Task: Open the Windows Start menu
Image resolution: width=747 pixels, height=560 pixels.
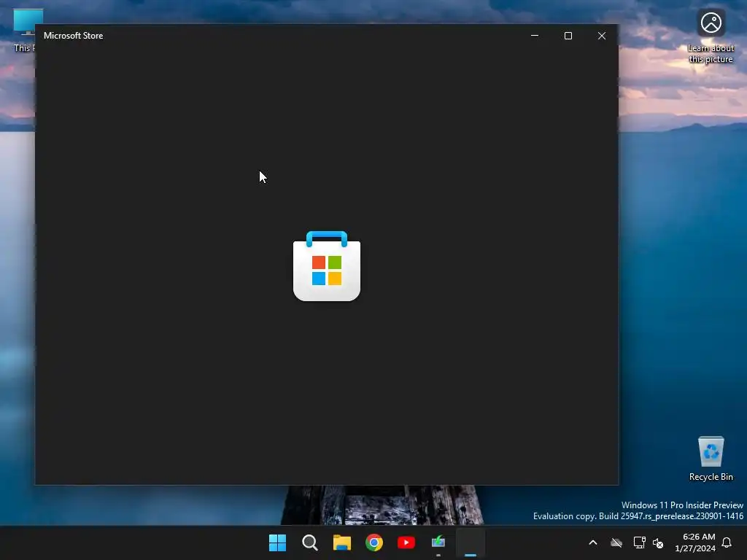Action: point(277,542)
